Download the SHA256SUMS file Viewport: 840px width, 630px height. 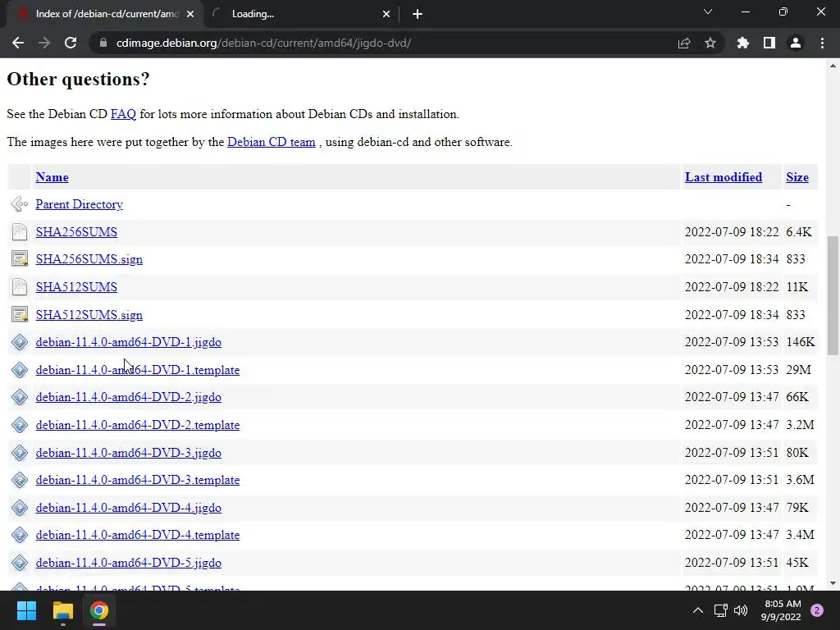tap(76, 232)
